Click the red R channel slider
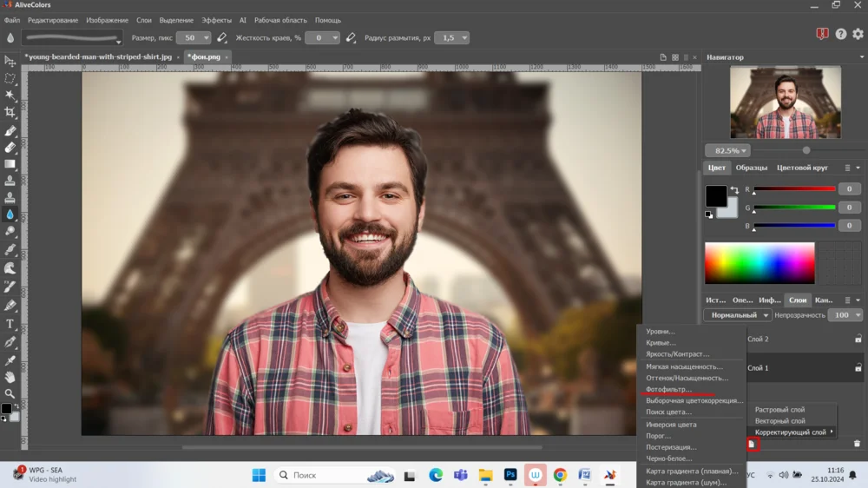This screenshot has width=868, height=488. tap(794, 189)
